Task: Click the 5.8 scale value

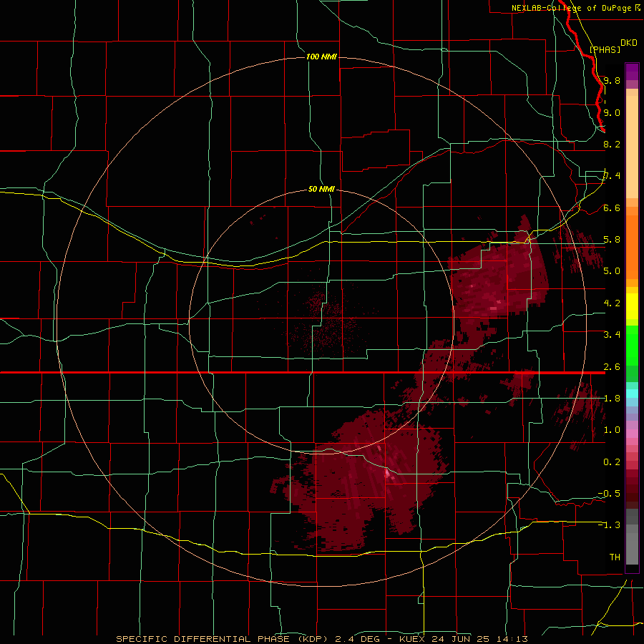Action: point(612,240)
